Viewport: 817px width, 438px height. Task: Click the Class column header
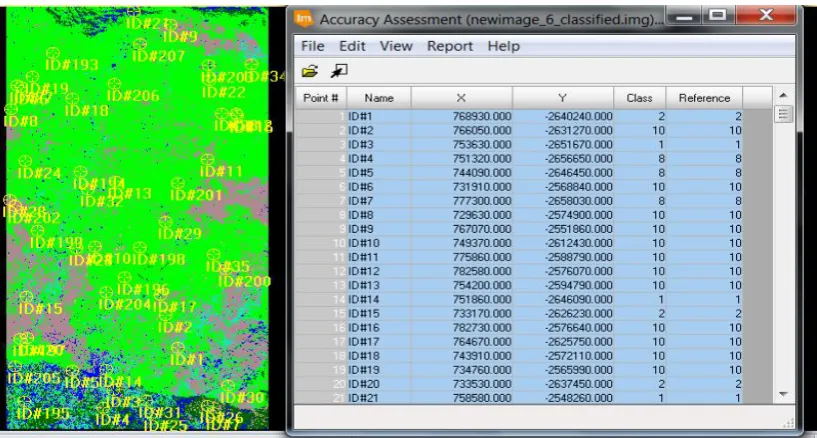639,98
